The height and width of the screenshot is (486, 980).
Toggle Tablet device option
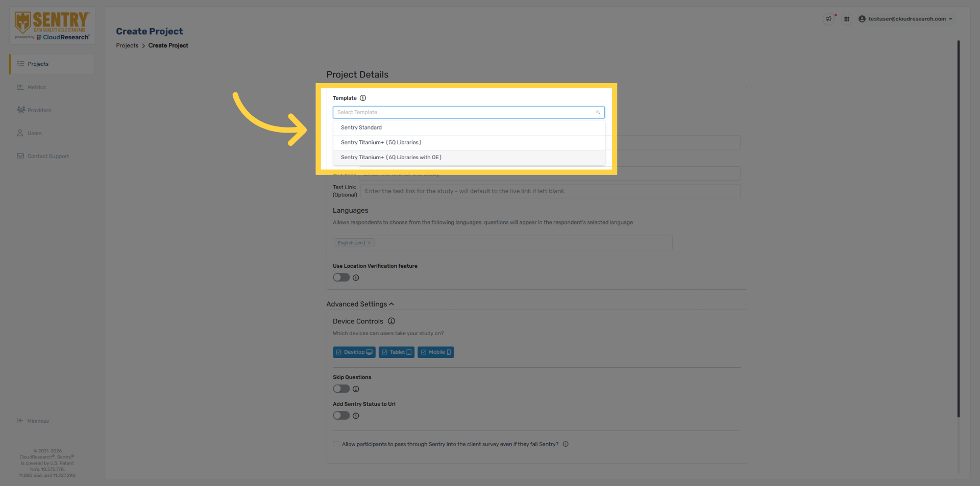397,352
